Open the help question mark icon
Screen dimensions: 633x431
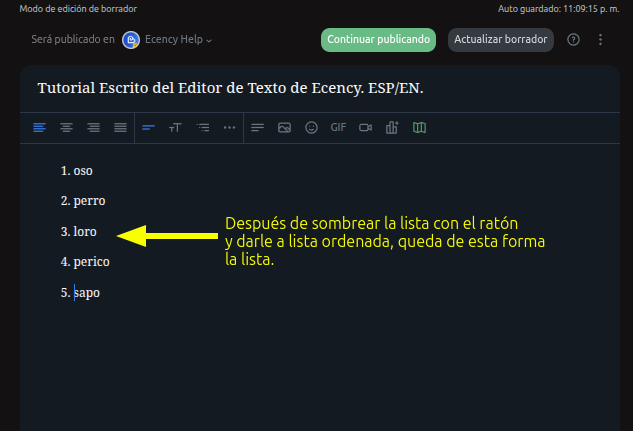(573, 40)
